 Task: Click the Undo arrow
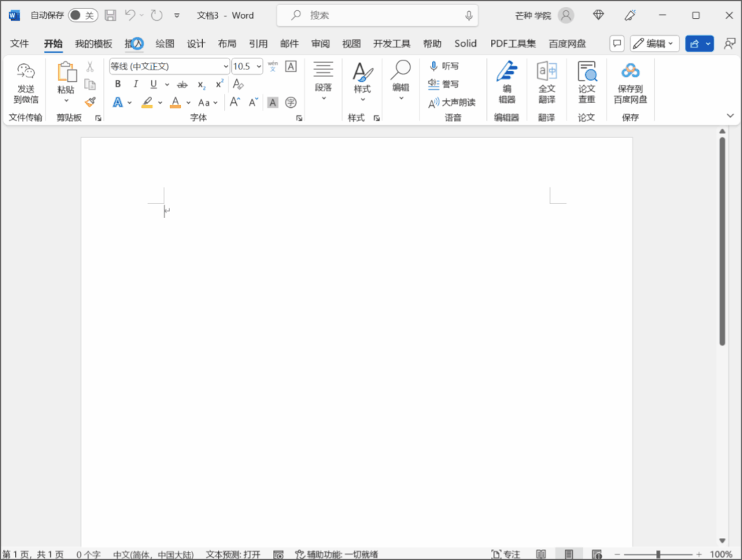(130, 15)
